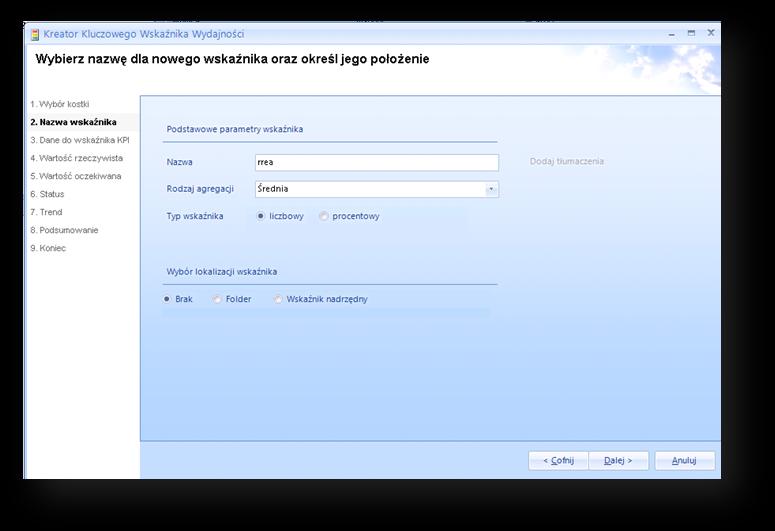Go to step '1. Wybór kostki'
Viewport: 775px width, 531px height.
click(x=59, y=104)
